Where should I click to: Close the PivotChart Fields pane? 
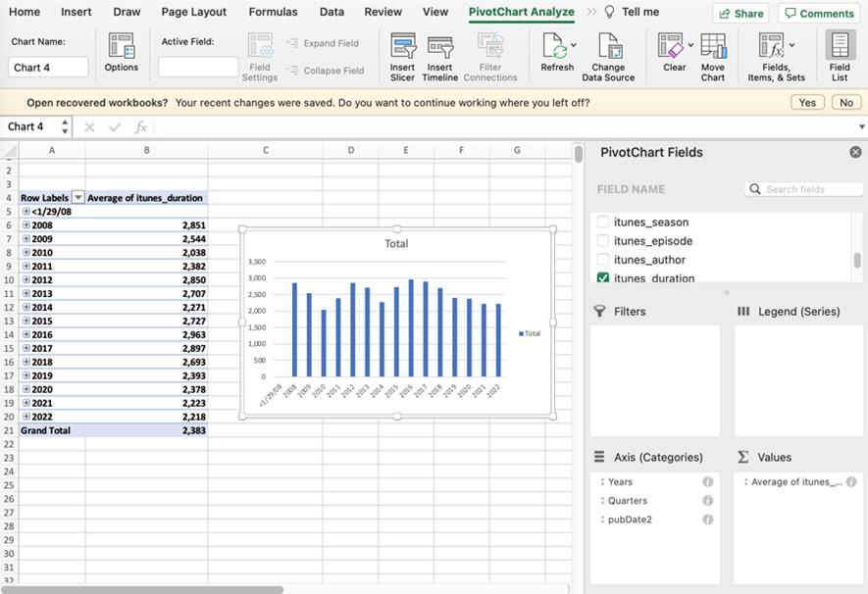[x=855, y=152]
